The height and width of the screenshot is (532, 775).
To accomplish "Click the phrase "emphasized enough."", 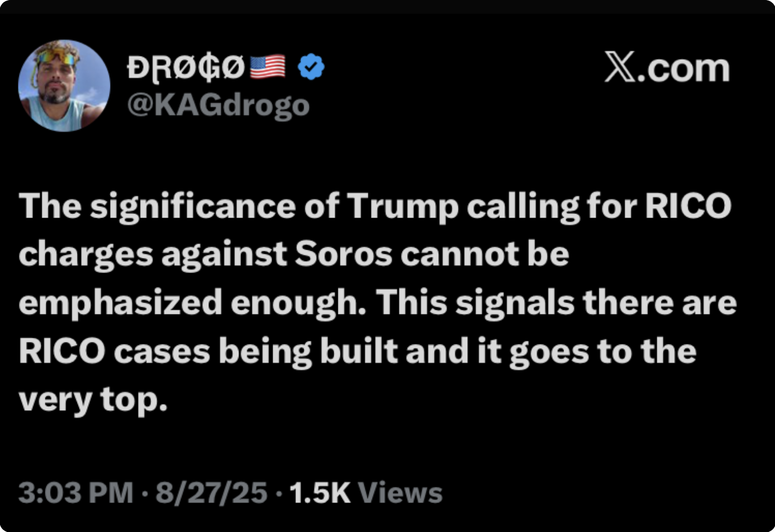I will [192, 303].
